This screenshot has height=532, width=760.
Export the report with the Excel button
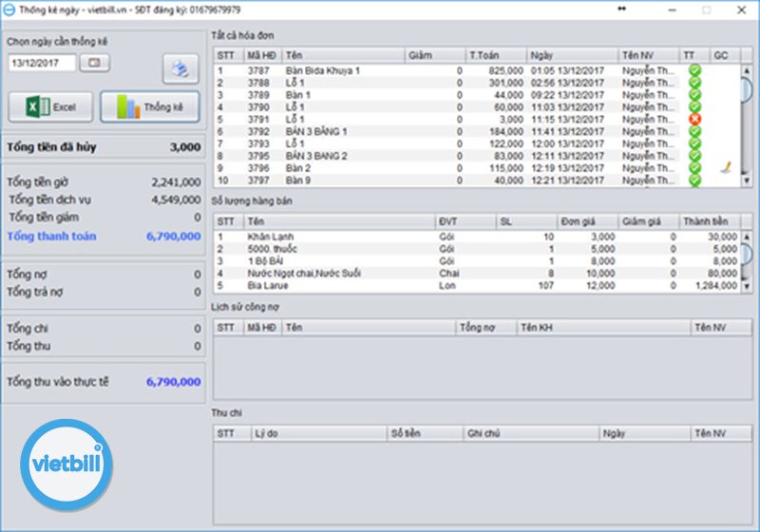coord(50,107)
